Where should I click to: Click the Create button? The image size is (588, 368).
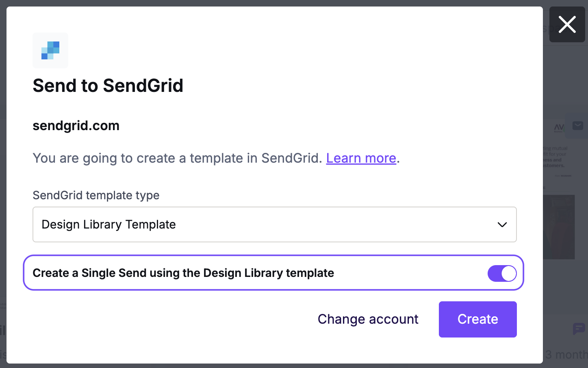[x=478, y=319]
